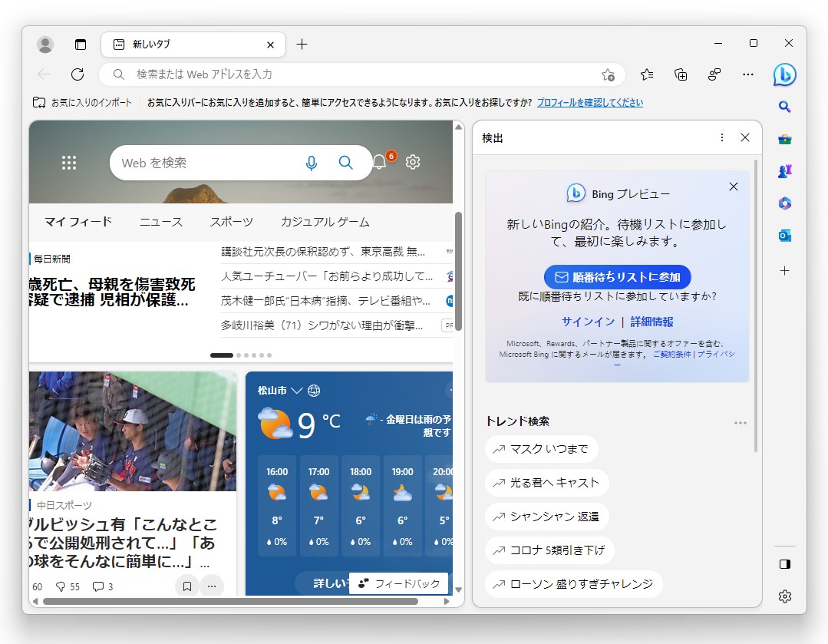Click the 順番待ちリストに参加 button

pyautogui.click(x=616, y=277)
